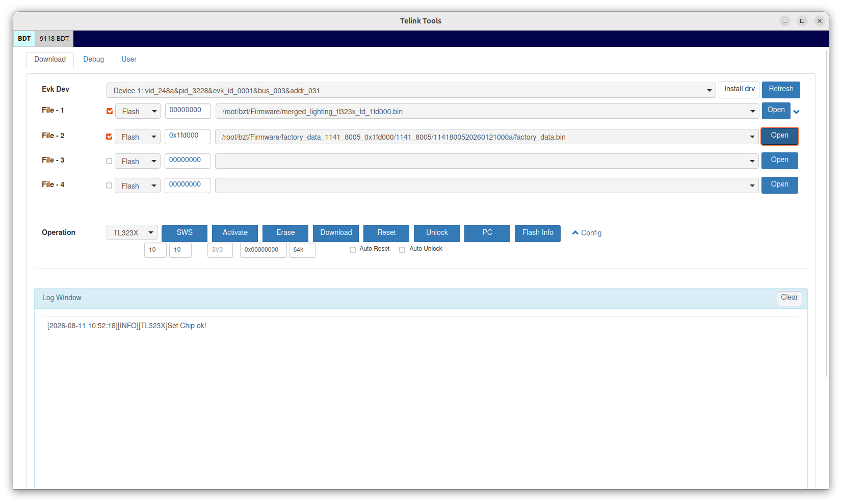
Task: Click the 0x00000000 erase address field
Action: click(x=264, y=250)
